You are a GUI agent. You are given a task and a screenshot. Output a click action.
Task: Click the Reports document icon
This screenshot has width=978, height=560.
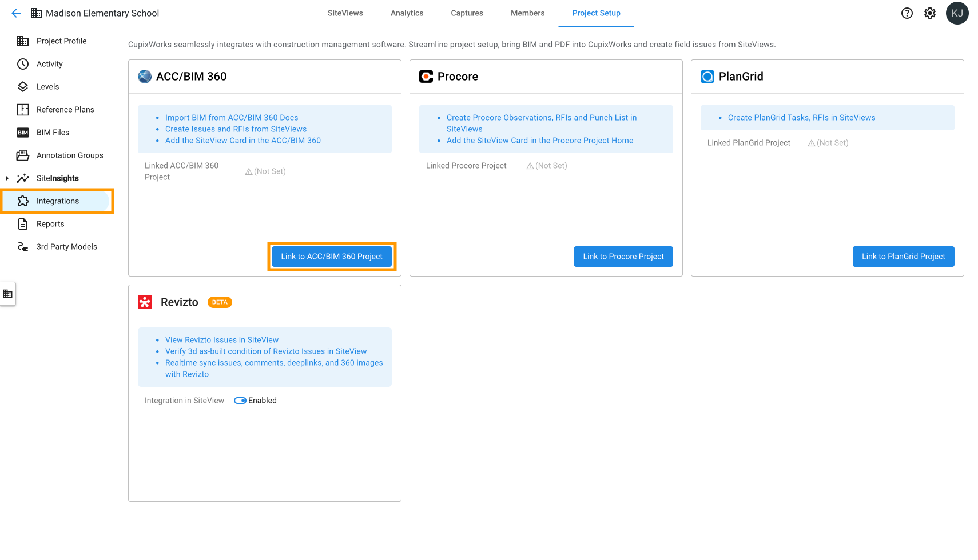(x=23, y=224)
